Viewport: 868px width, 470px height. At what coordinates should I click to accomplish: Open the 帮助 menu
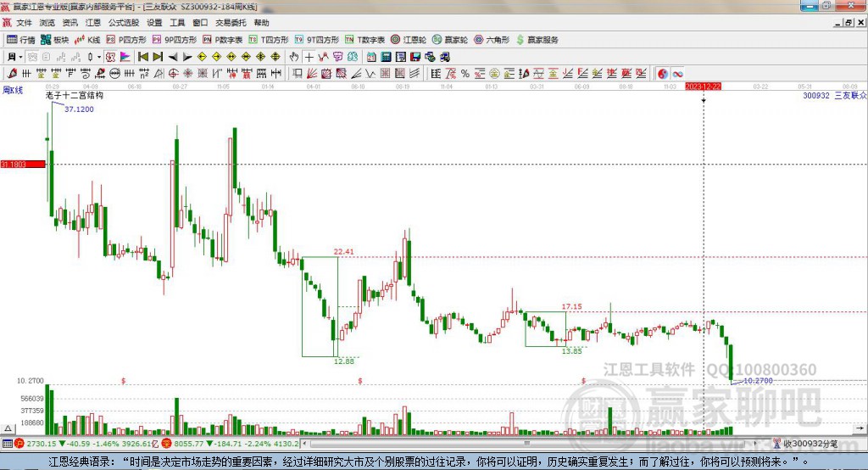tap(261, 23)
